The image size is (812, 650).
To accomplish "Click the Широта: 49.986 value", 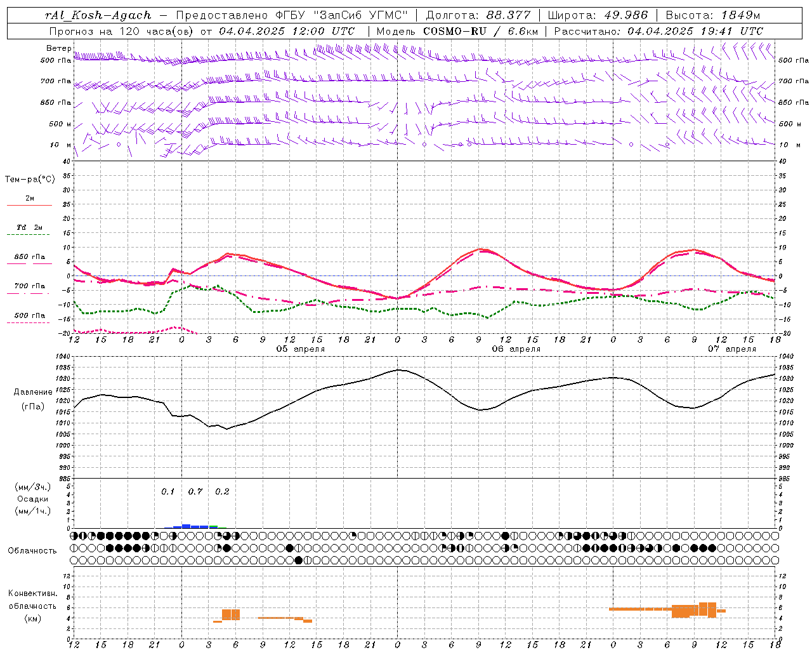I will pyautogui.click(x=598, y=15).
